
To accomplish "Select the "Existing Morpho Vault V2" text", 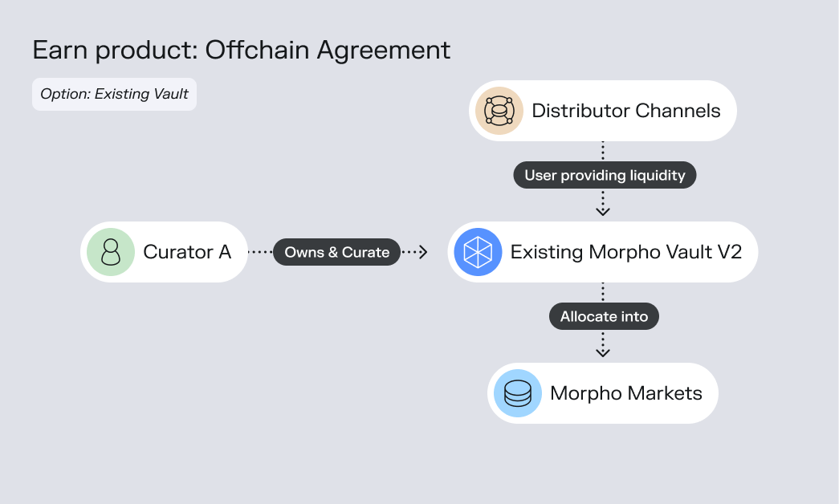I will pos(626,252).
